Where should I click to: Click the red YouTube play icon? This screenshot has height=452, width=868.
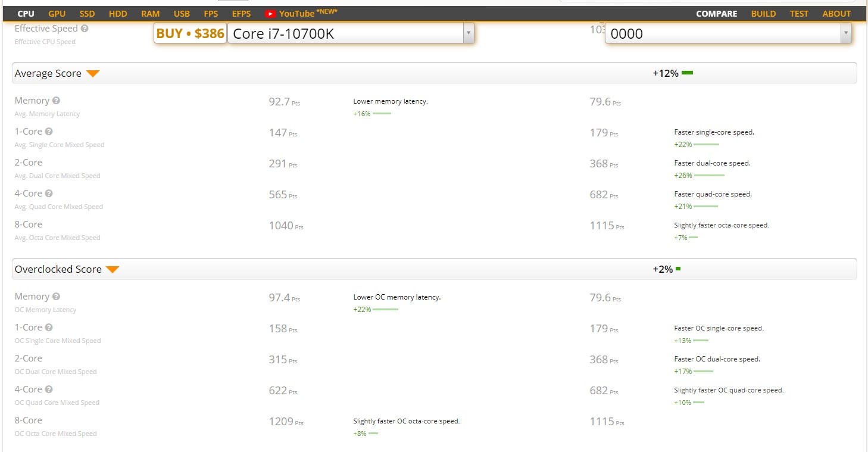coord(270,14)
